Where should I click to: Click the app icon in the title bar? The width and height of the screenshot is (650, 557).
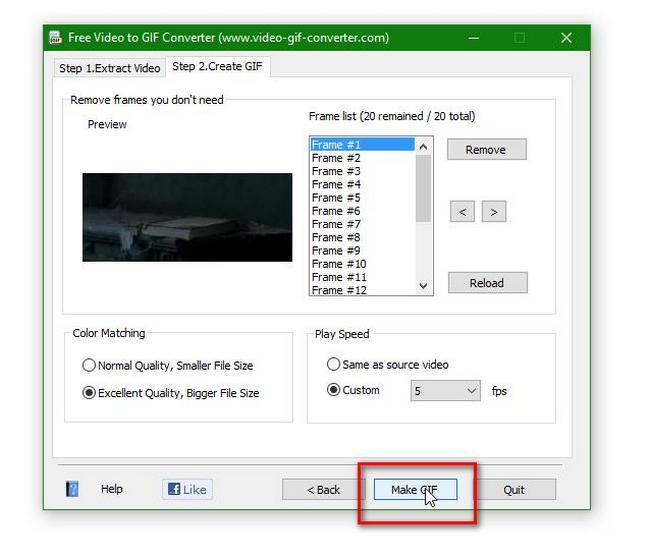point(56,37)
